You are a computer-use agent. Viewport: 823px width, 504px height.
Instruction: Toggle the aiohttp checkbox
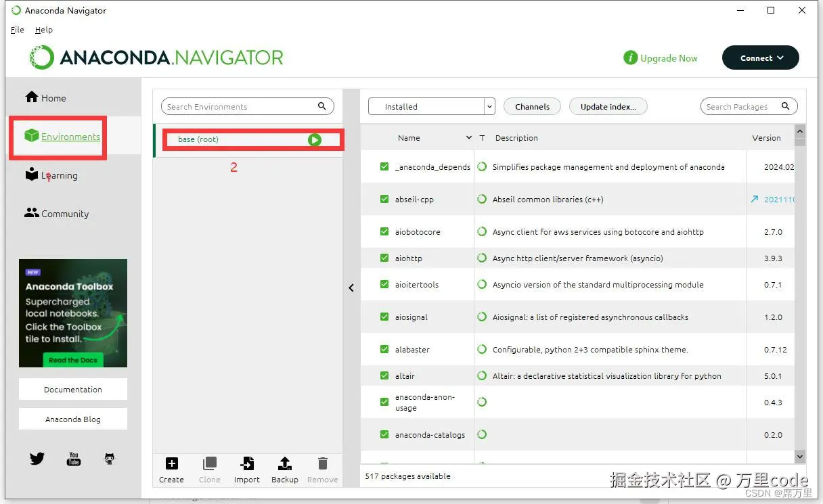[x=384, y=258]
